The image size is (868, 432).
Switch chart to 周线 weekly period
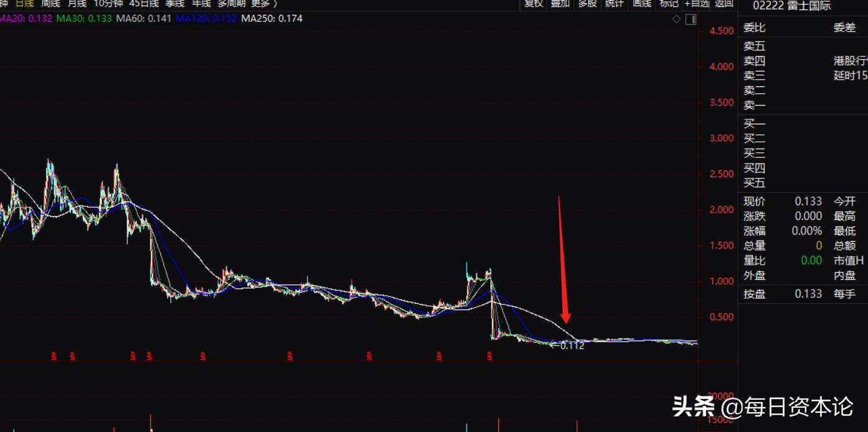pos(50,3)
